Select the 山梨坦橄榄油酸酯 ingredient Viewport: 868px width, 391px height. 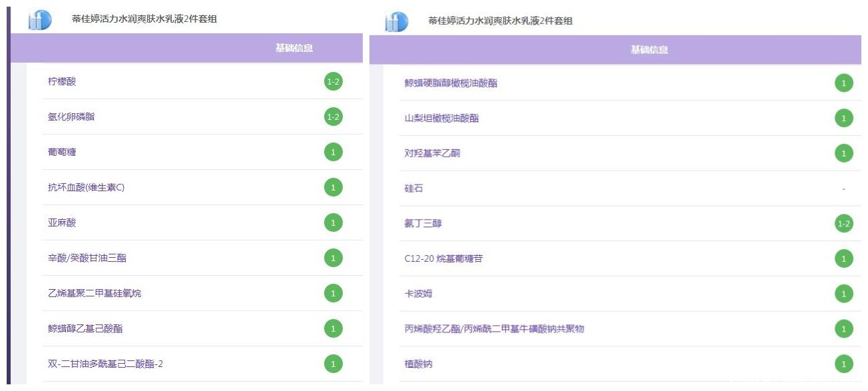pyautogui.click(x=441, y=119)
